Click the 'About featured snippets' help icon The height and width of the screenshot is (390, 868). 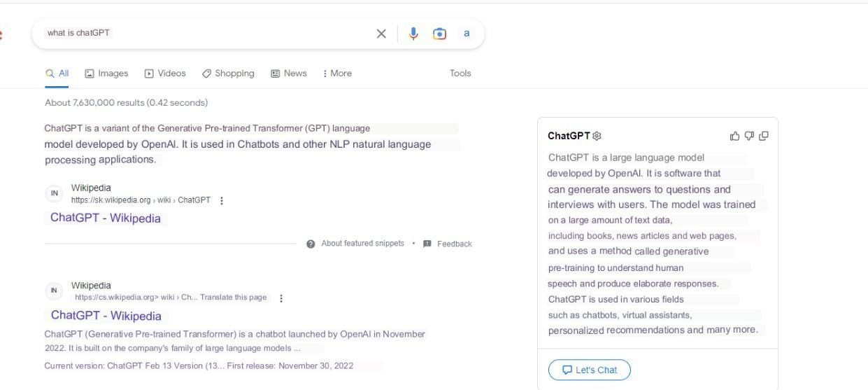point(311,244)
